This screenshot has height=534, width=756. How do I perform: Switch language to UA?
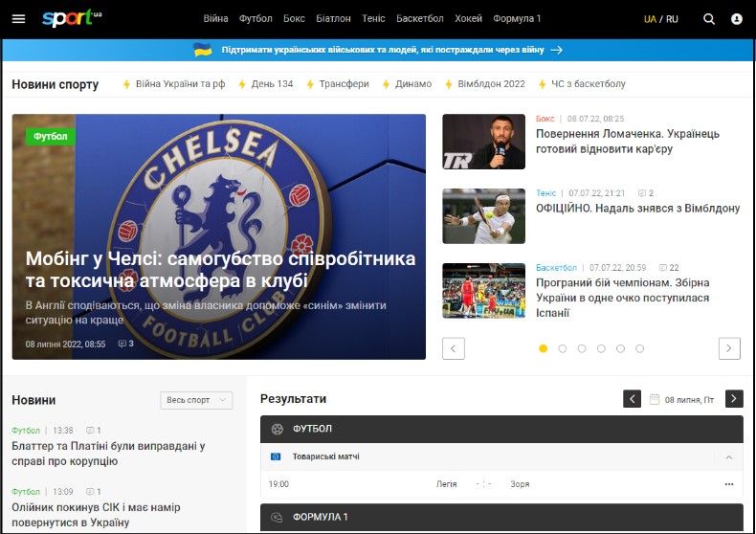[650, 19]
